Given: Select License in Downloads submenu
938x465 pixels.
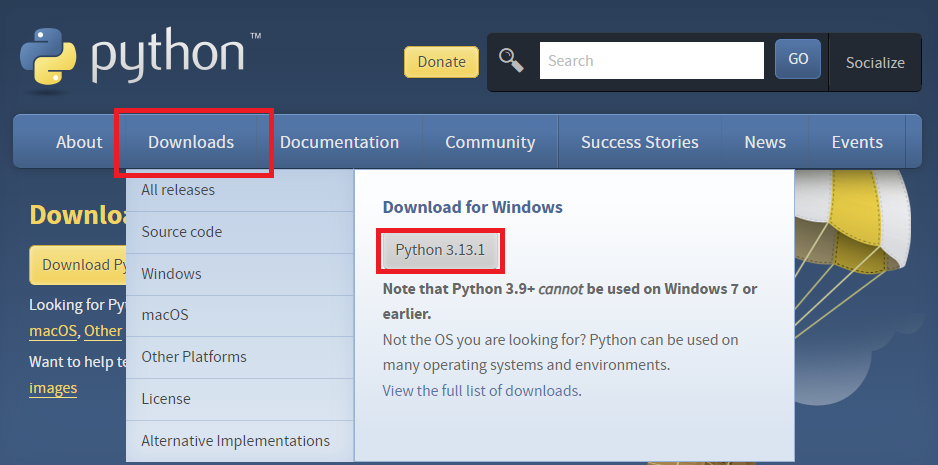Looking at the screenshot, I should (x=240, y=399).
